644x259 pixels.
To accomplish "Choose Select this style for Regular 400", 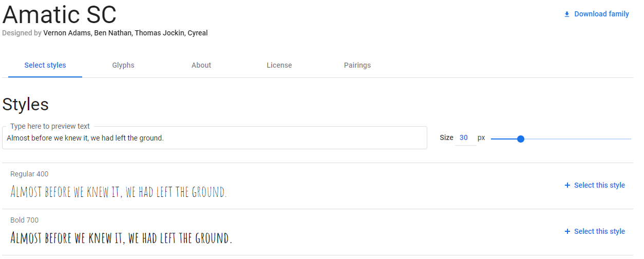I will [x=599, y=185].
